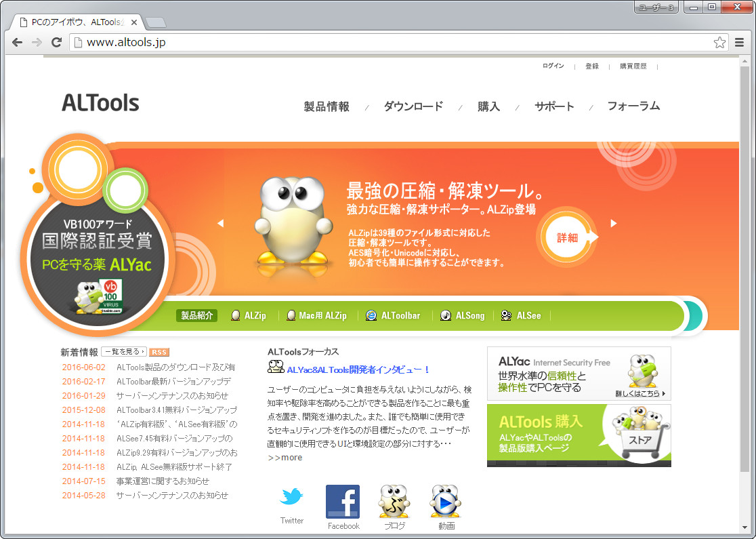Open the ALZip product tab icon

point(234,315)
